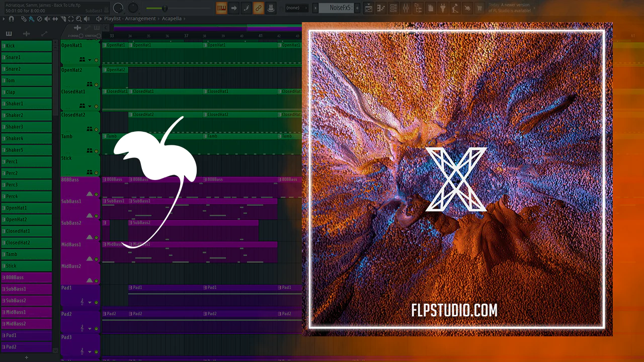Mute the OpenHat1 track

coord(96,60)
